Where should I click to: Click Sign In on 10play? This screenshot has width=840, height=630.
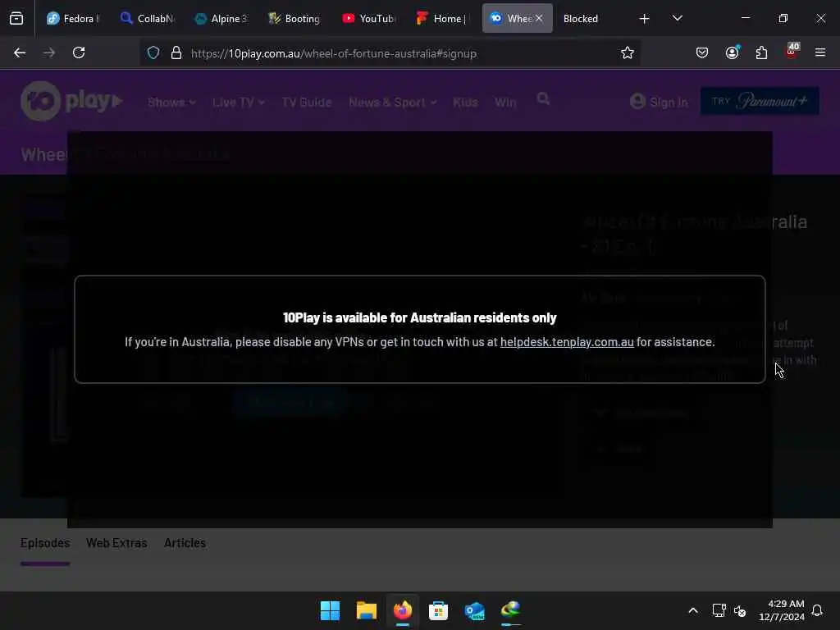[x=659, y=102]
